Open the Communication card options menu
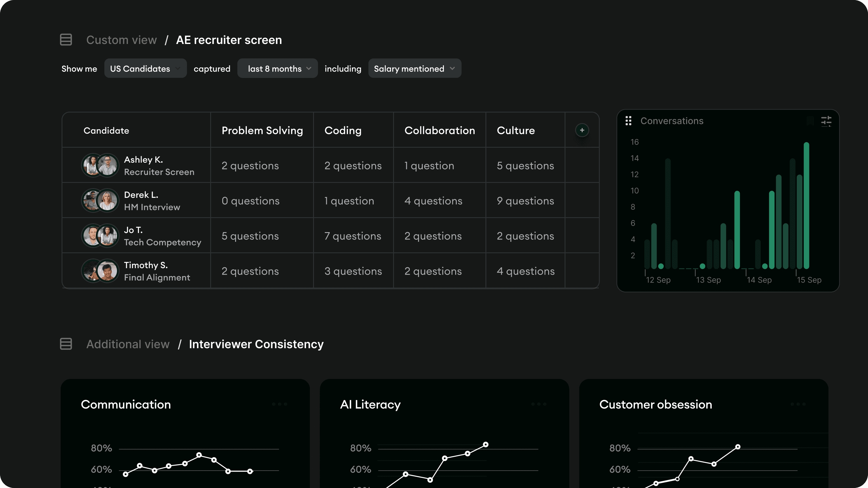Screen dimensions: 868x488 click(x=279, y=404)
